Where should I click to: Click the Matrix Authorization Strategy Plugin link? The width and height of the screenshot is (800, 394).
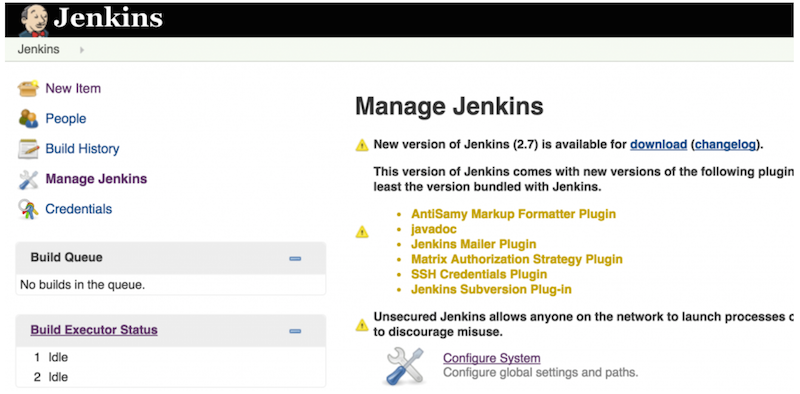click(x=517, y=259)
